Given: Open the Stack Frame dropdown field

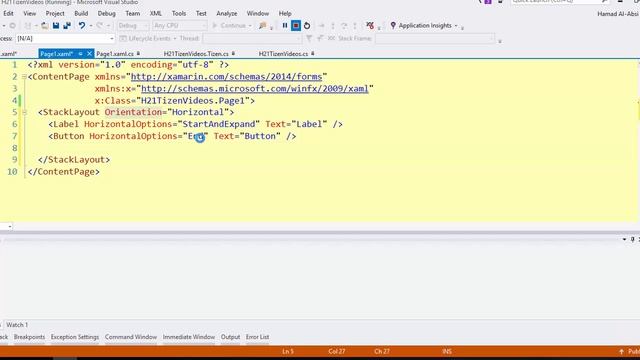Looking at the screenshot, I should click(435, 38).
